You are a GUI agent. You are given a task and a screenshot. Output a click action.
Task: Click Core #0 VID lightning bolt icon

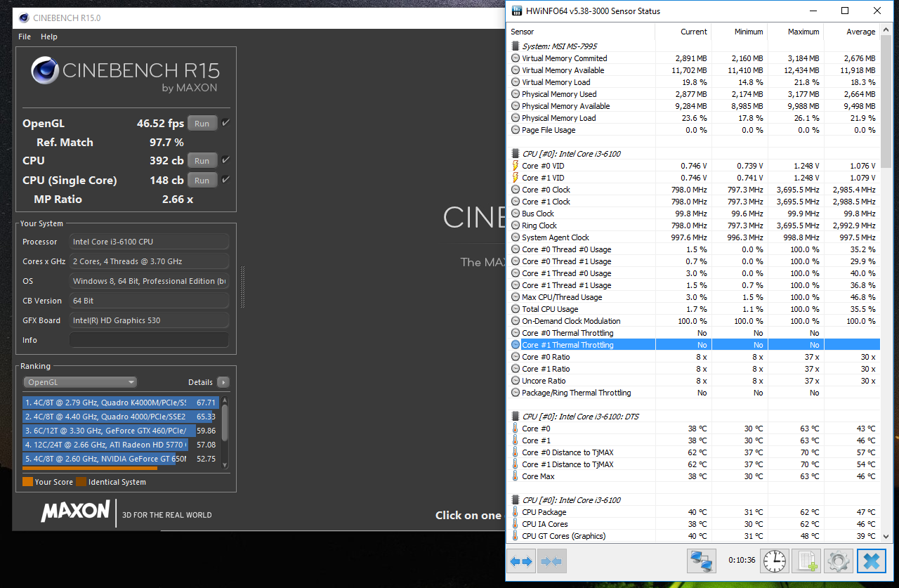tap(516, 166)
